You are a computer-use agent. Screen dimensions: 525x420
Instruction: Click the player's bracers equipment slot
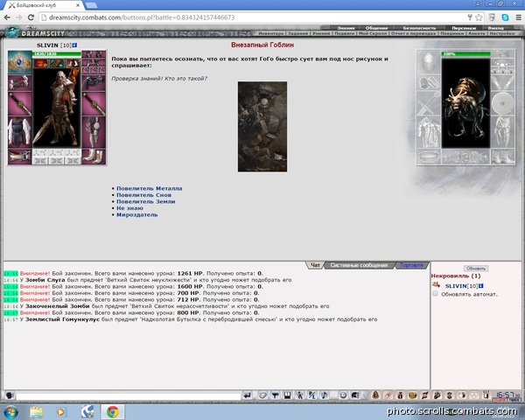(x=20, y=83)
